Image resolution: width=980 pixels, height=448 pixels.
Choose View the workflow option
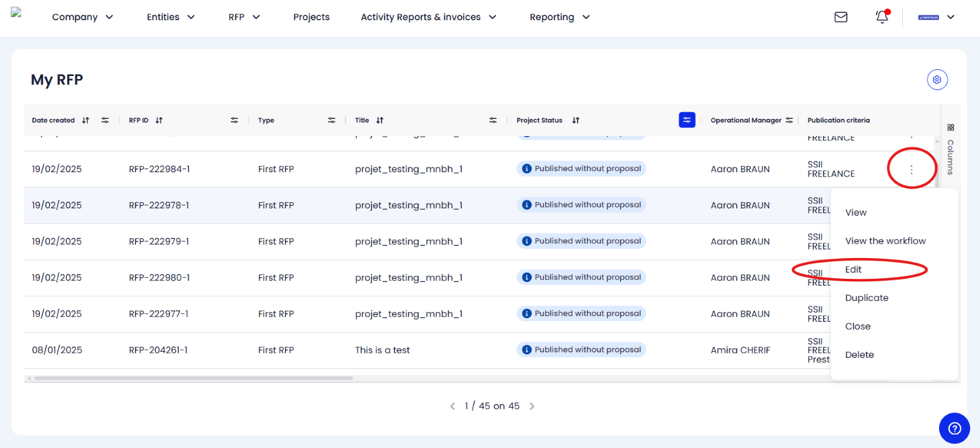tap(886, 241)
